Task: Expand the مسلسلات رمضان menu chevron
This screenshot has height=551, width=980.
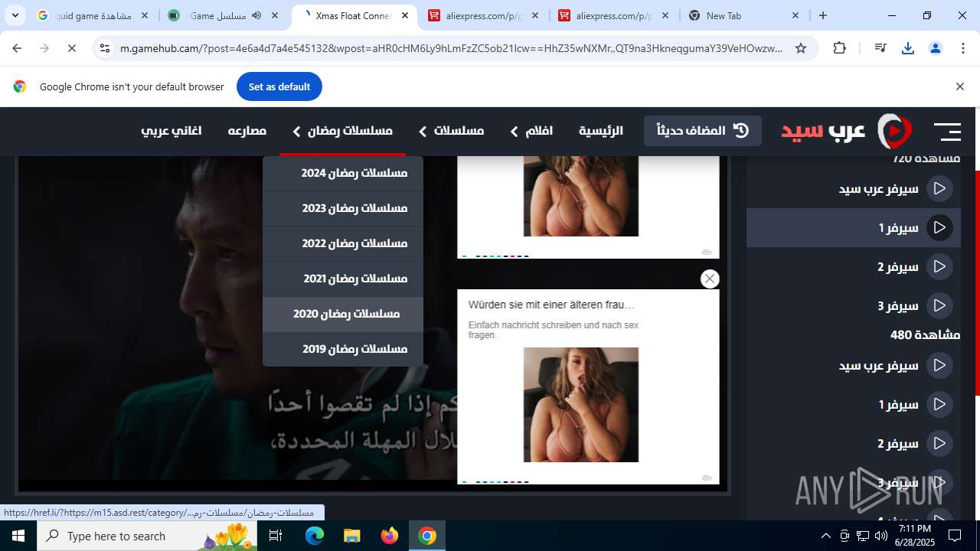Action: tap(296, 132)
